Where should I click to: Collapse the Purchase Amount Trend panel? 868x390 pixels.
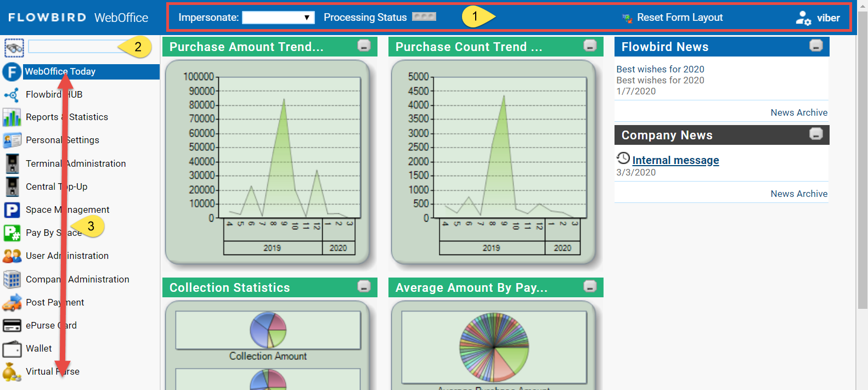(x=364, y=46)
